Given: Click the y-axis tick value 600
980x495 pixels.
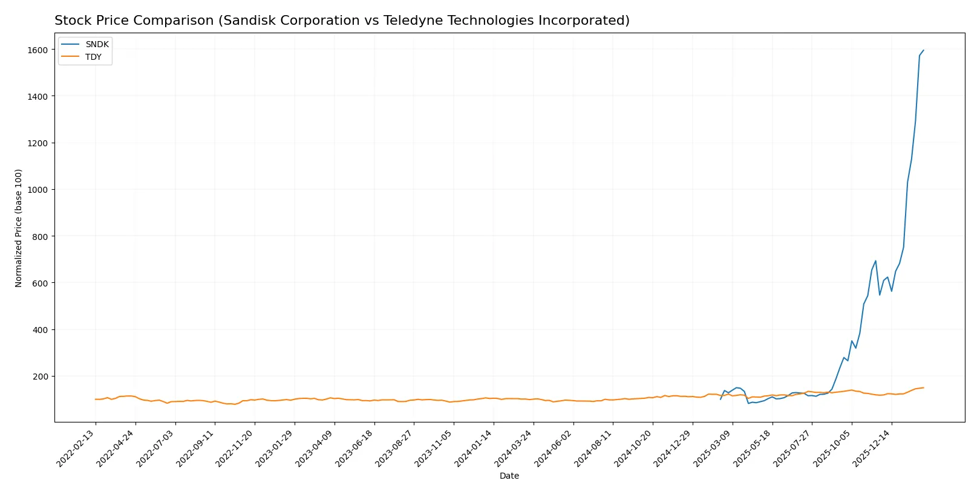Looking at the screenshot, I should pyautogui.click(x=40, y=283).
